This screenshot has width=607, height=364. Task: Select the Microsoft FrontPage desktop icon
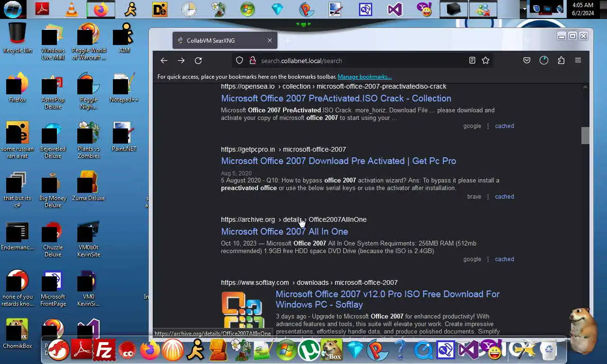(53, 288)
